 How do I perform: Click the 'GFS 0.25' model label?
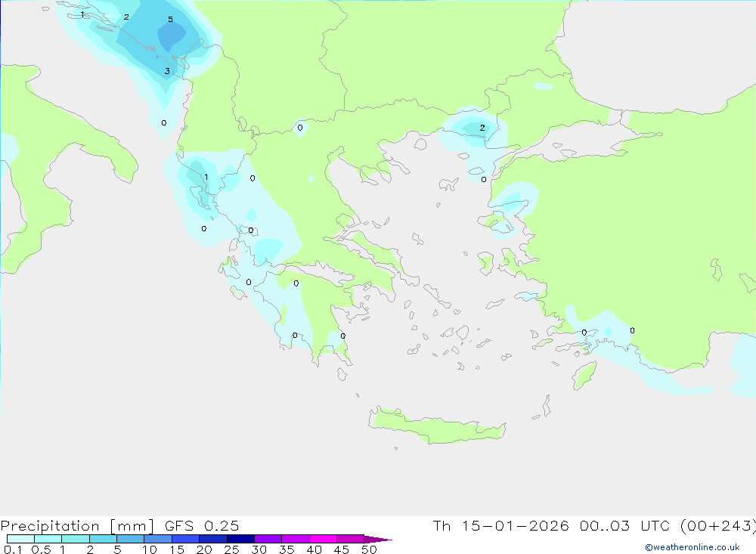coord(202,526)
